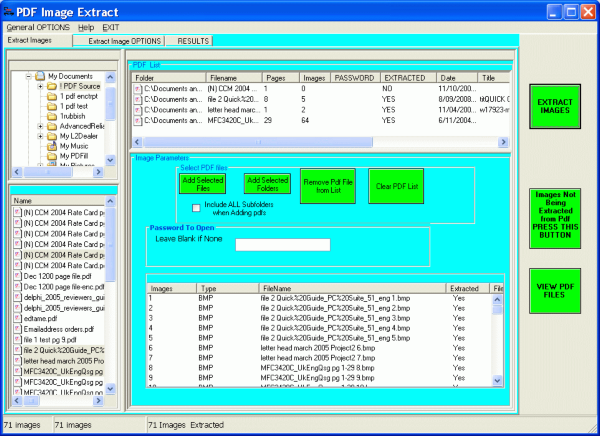This screenshot has width=600, height=436.
Task: Open the General OPTIONS menu
Action: (38, 27)
